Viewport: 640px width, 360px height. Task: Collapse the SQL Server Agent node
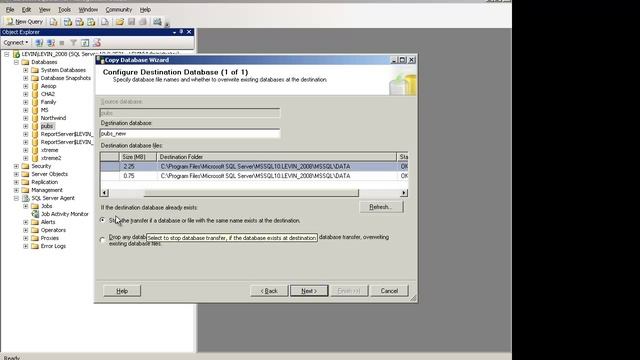click(x=16, y=198)
